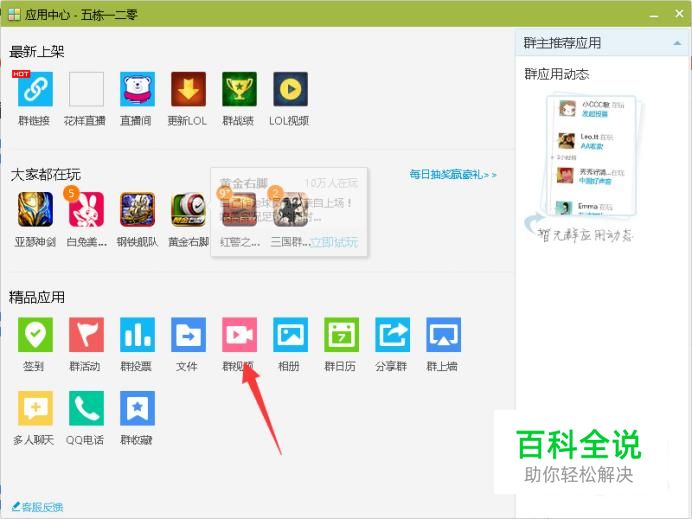Open the 花样直播 blank app tile
The width and height of the screenshot is (692, 519).
pyautogui.click(x=86, y=89)
